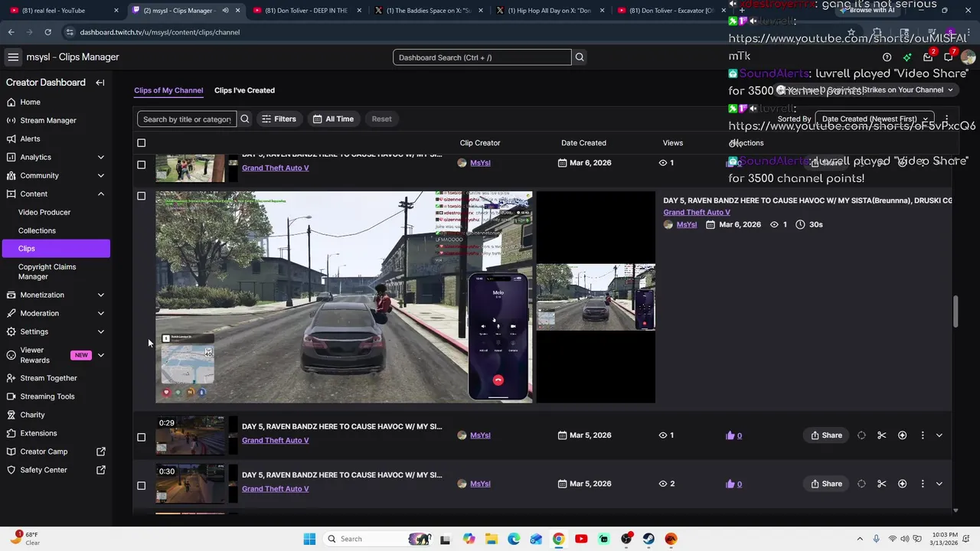Switch to Clips I've Created tab
Screen dimensions: 980x551
[x=244, y=90]
